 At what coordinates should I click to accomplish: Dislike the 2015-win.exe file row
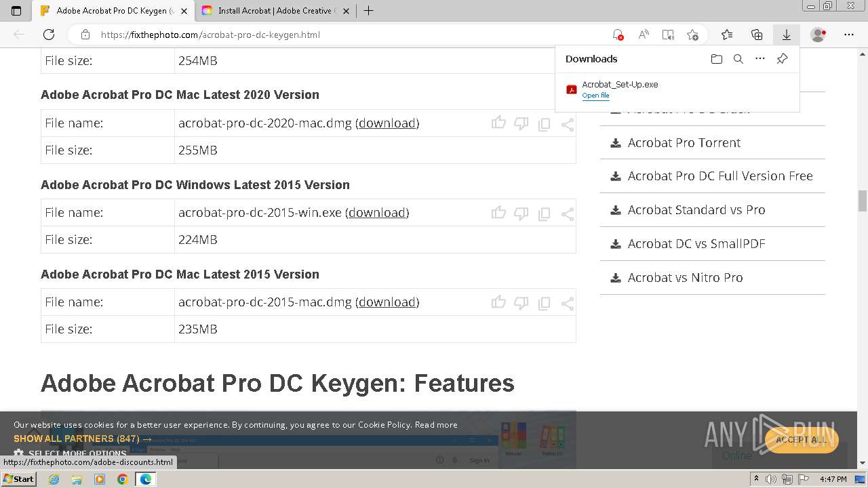pos(521,213)
